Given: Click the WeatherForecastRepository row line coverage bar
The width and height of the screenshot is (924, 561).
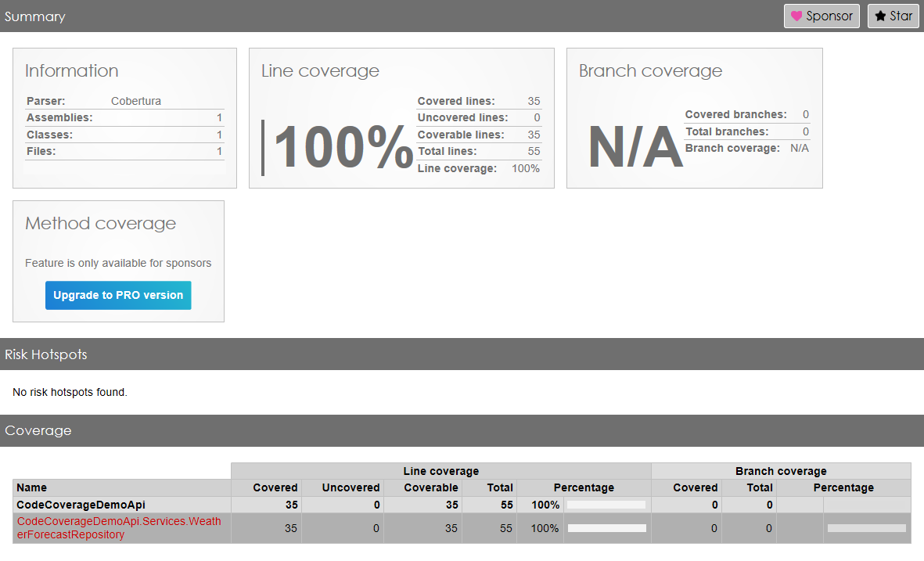Looking at the screenshot, I should coord(607,529).
